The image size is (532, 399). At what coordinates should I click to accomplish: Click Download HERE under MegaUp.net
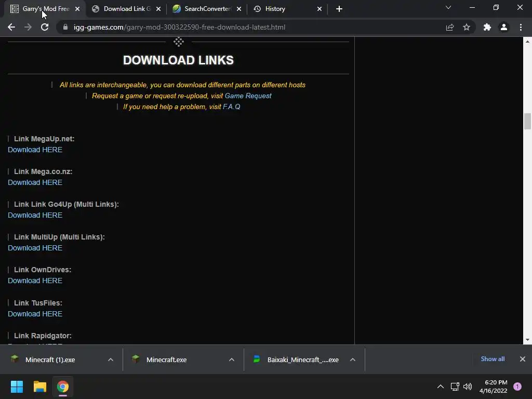pyautogui.click(x=35, y=150)
